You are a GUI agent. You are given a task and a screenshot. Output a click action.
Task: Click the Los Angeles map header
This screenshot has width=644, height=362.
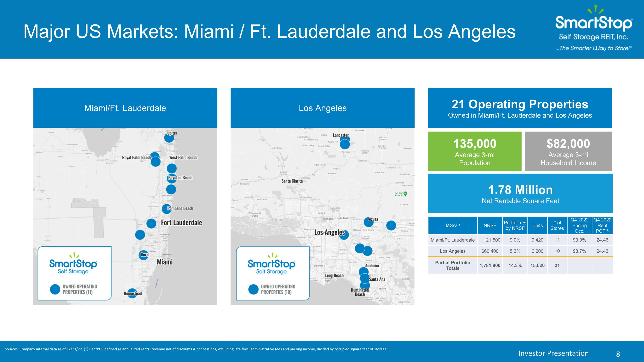coord(322,108)
